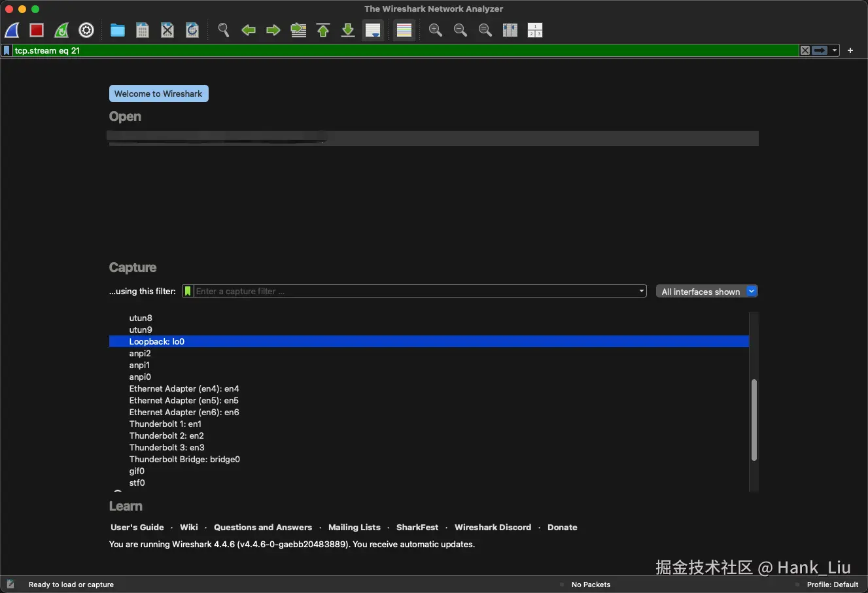
Task: Select the anpi1 interface
Action: 429,365
